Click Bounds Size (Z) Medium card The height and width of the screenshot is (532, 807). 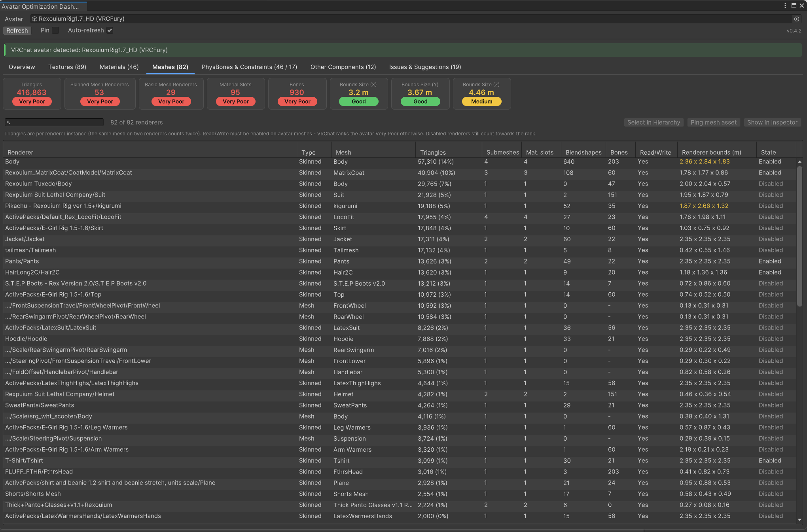[481, 94]
